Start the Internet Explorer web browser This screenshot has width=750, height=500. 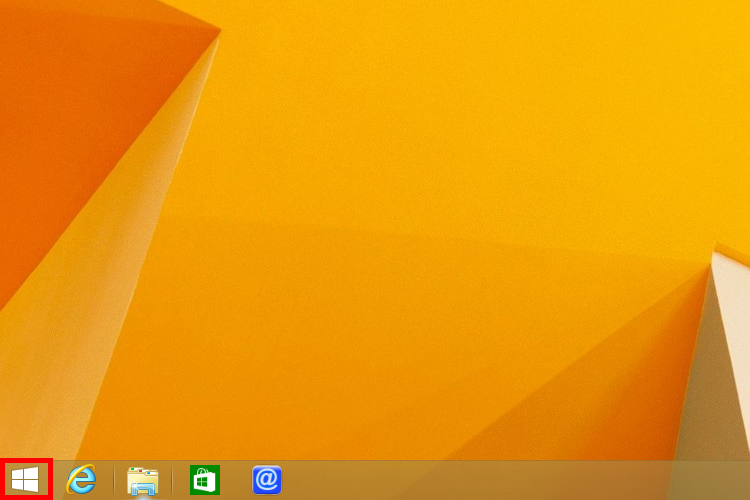tap(81, 480)
